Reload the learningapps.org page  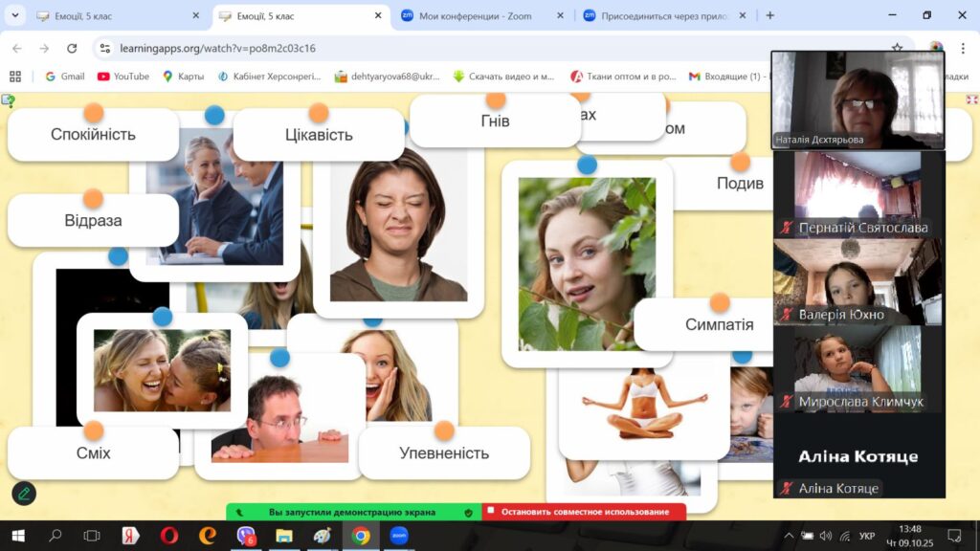(72, 48)
